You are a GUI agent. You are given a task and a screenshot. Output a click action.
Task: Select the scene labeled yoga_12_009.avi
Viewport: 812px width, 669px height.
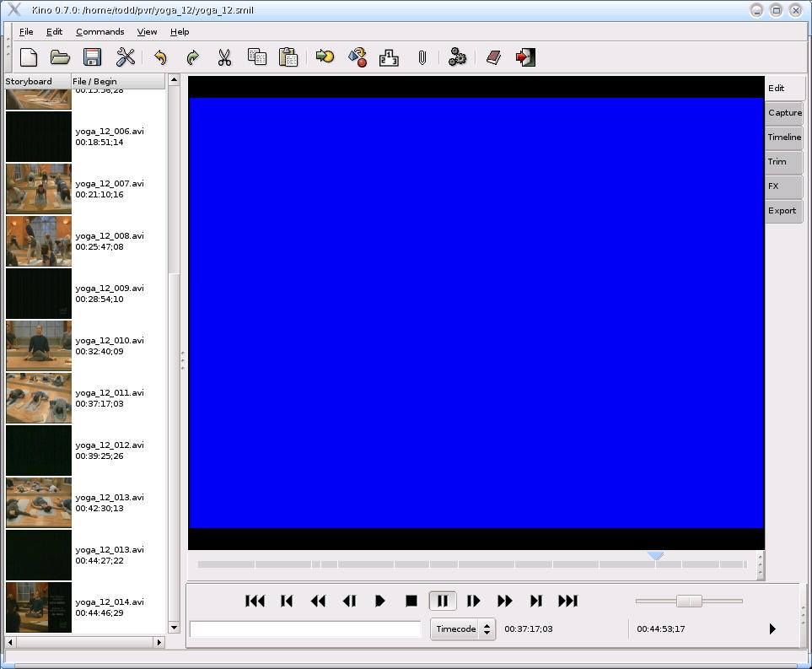(85, 294)
